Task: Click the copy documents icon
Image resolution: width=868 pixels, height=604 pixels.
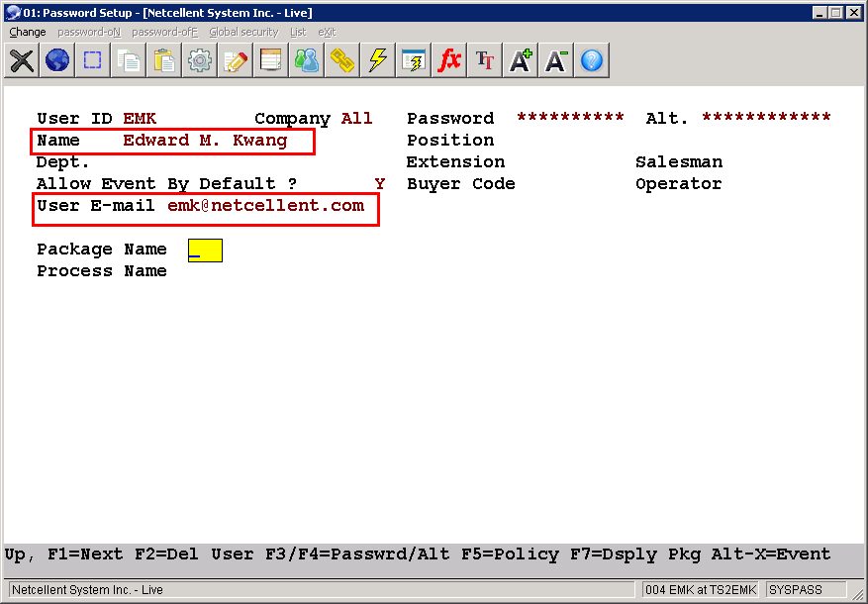Action: point(128,60)
